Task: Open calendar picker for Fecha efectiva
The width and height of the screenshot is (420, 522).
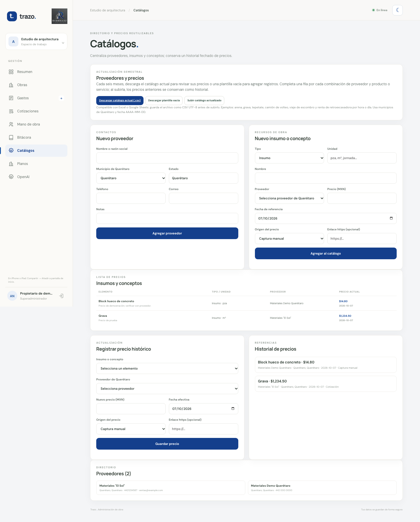Action: point(233,409)
